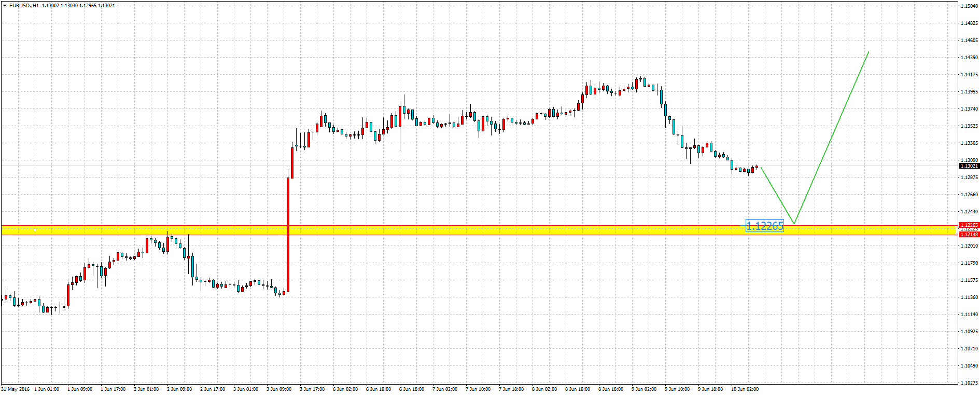Click the red 1.12148 price axis tag
This screenshot has height=395, width=980.
tap(969, 235)
